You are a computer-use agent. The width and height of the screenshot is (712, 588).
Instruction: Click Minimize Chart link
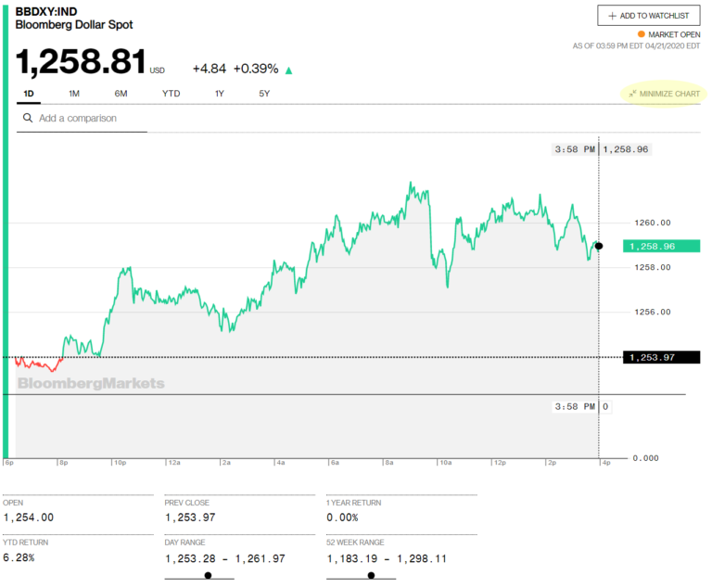coord(670,94)
